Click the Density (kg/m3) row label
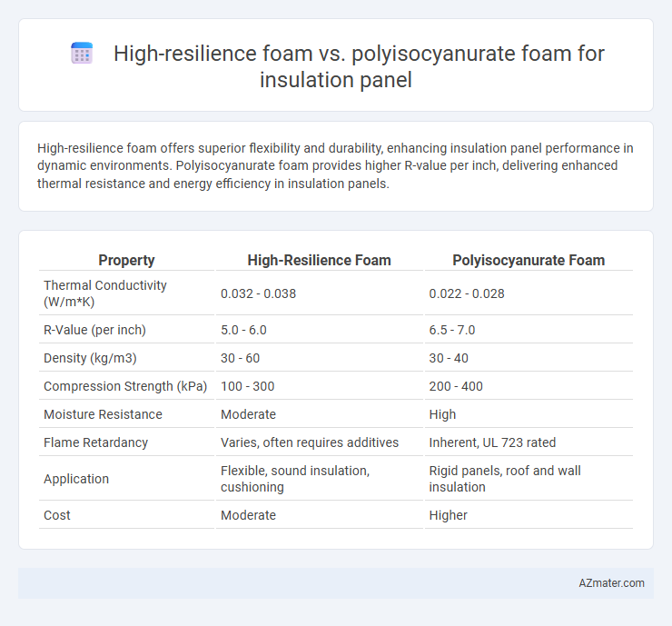The width and height of the screenshot is (672, 626). (90, 358)
